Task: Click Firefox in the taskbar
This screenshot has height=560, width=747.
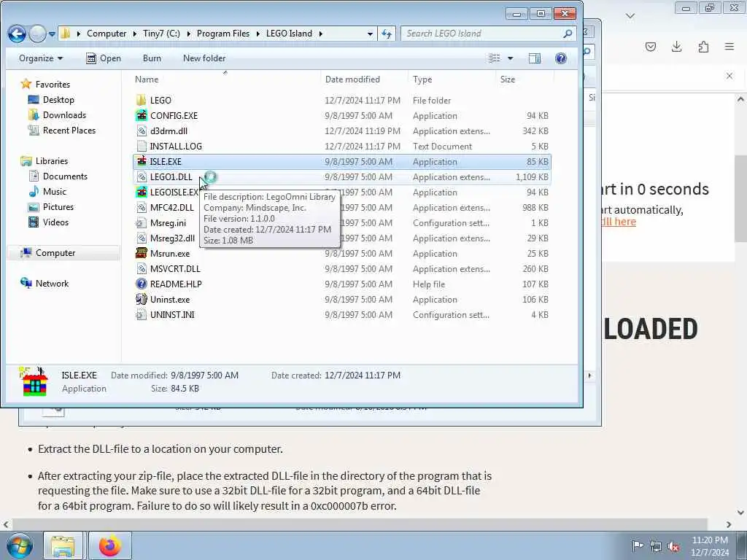Action: point(110,545)
